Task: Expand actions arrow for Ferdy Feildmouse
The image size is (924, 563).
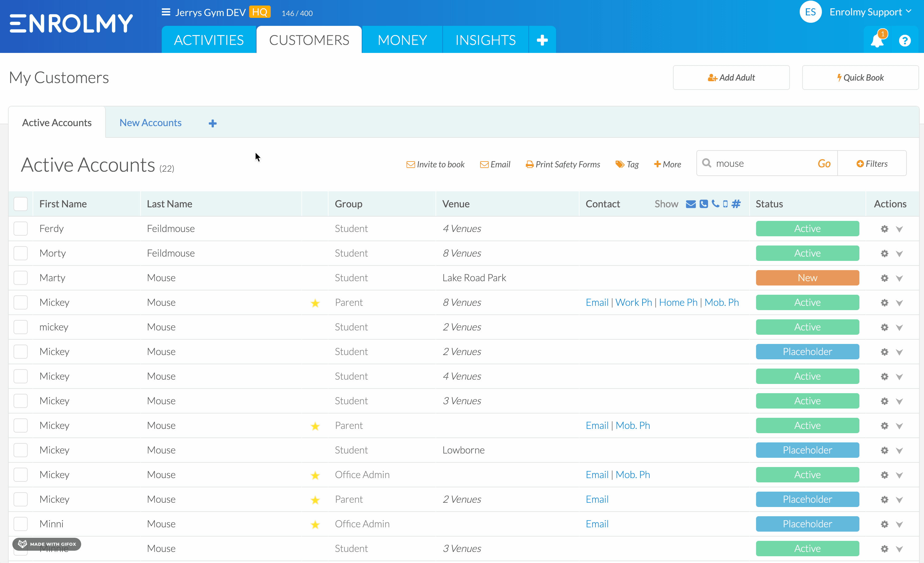Action: click(899, 229)
